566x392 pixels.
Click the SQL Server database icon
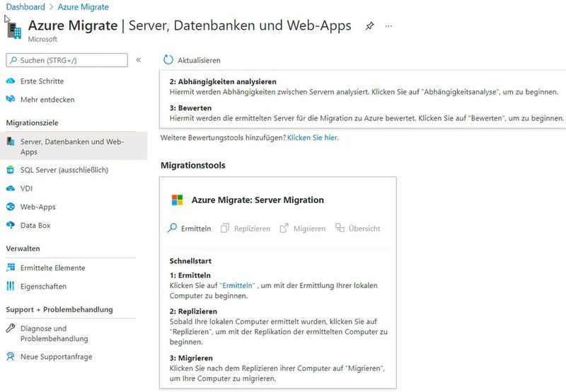point(11,170)
